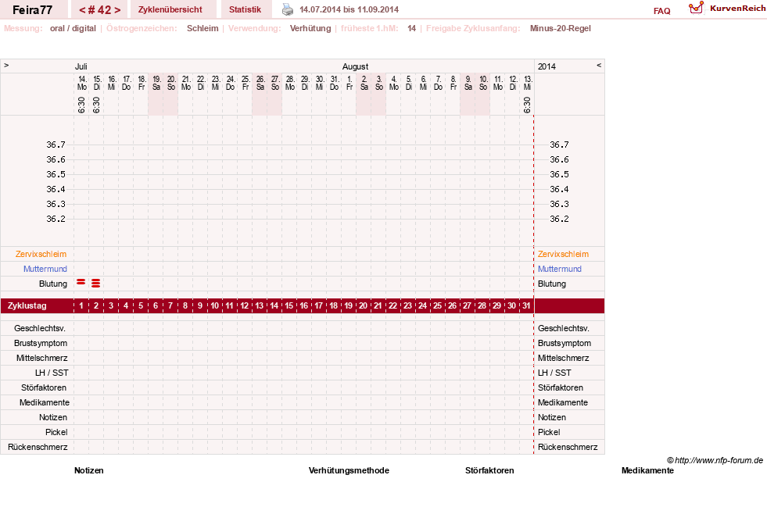Click the left Geschlechtsv. row label
The width and height of the screenshot is (767, 532).
[40, 328]
